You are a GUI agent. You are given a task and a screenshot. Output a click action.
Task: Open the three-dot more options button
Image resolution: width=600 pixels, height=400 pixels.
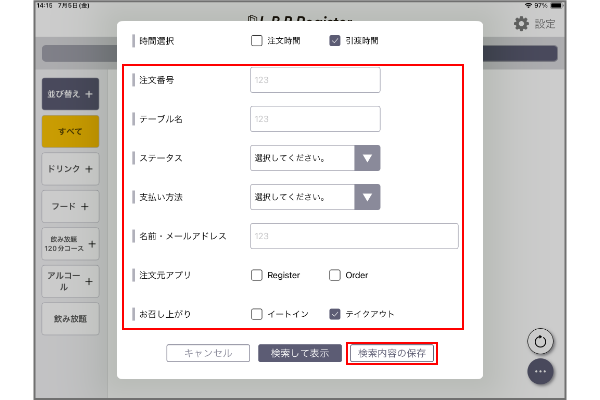tap(541, 371)
